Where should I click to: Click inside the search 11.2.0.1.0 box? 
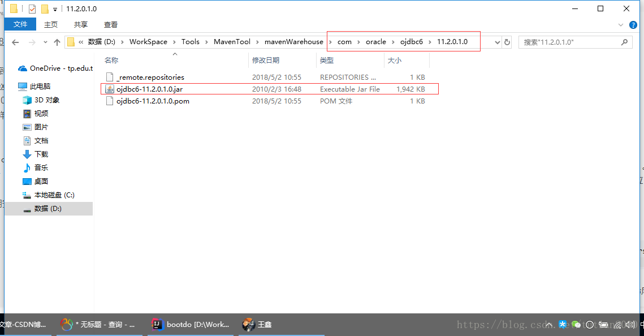point(565,41)
